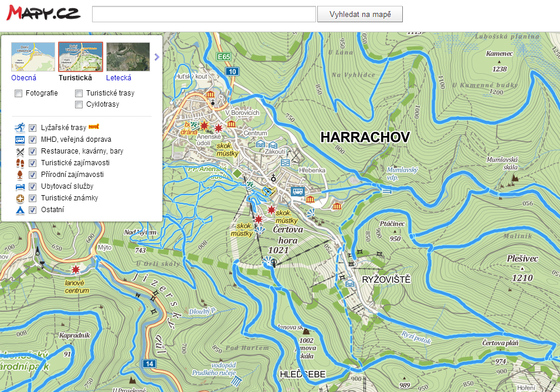
Task: Click the swimming pool icon in Ryžoviště
Action: (x=350, y=284)
